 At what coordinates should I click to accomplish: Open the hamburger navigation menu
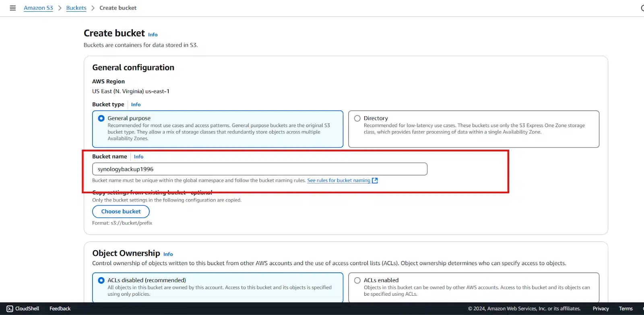click(x=12, y=8)
